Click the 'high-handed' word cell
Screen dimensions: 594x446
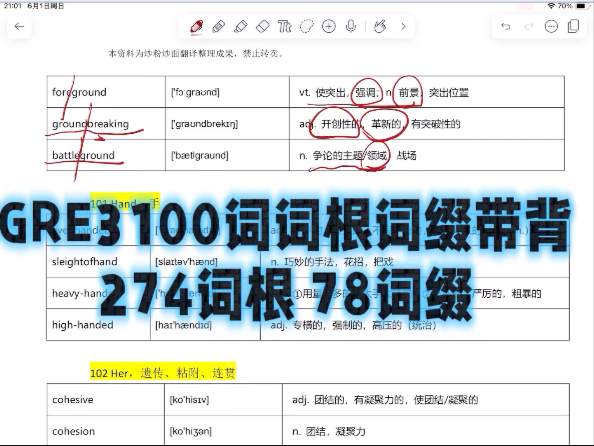pos(98,325)
